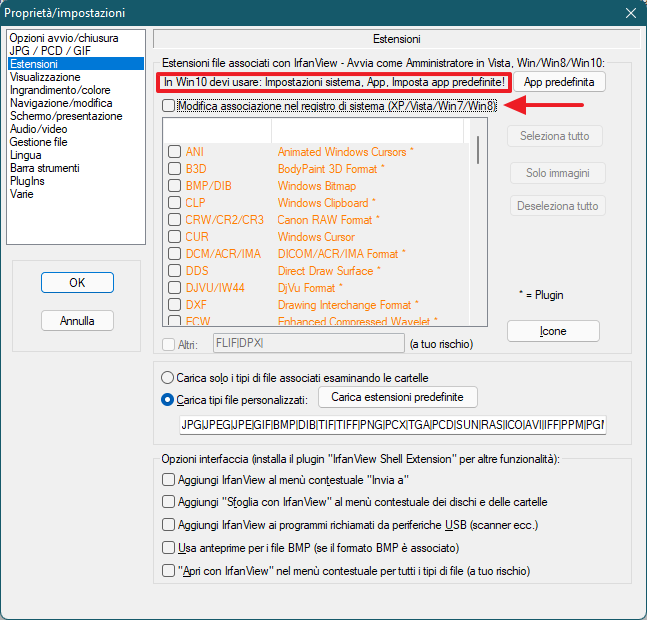Tick the BMP/DIB extension checkbox

click(175, 186)
